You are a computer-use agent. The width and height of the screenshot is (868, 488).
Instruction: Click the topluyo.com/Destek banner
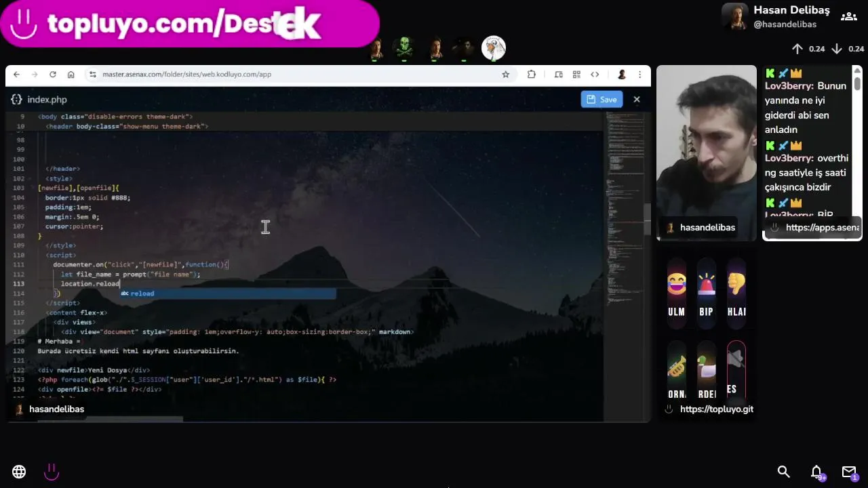coord(190,24)
